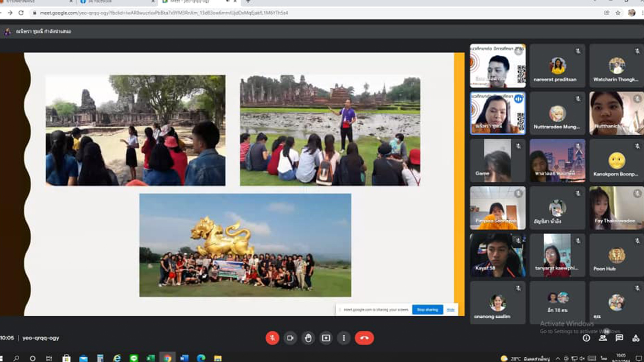Reload the page in Chrome
The width and height of the screenshot is (644, 362).
point(21,13)
